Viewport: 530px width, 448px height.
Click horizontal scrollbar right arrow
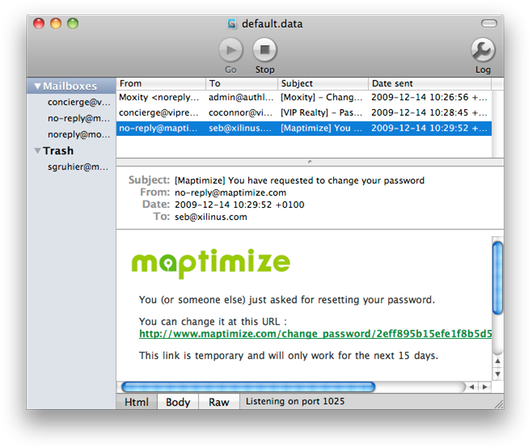click(x=485, y=387)
